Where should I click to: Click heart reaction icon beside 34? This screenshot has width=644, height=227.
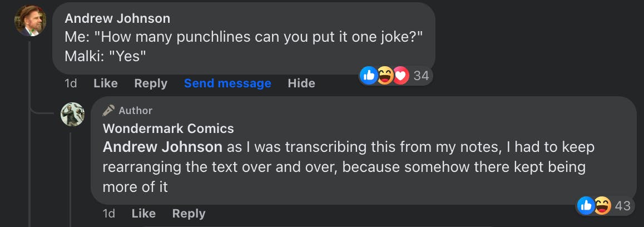tap(400, 76)
